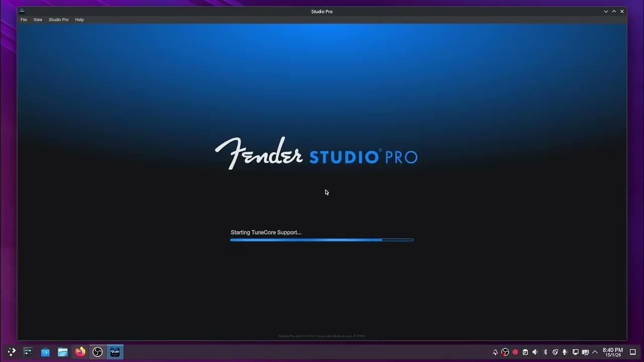Open the clock showing 8:40 PM
The width and height of the screenshot is (644, 362).
point(613,352)
